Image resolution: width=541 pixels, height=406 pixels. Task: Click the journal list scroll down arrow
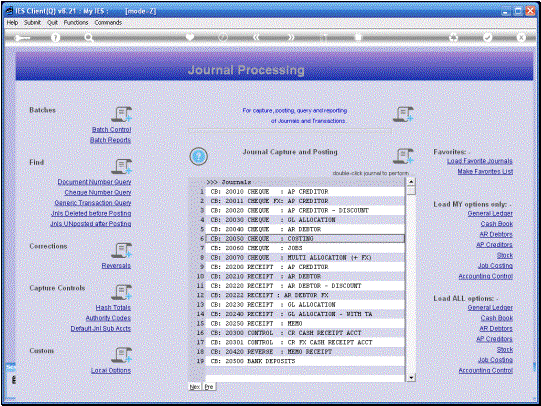click(411, 378)
